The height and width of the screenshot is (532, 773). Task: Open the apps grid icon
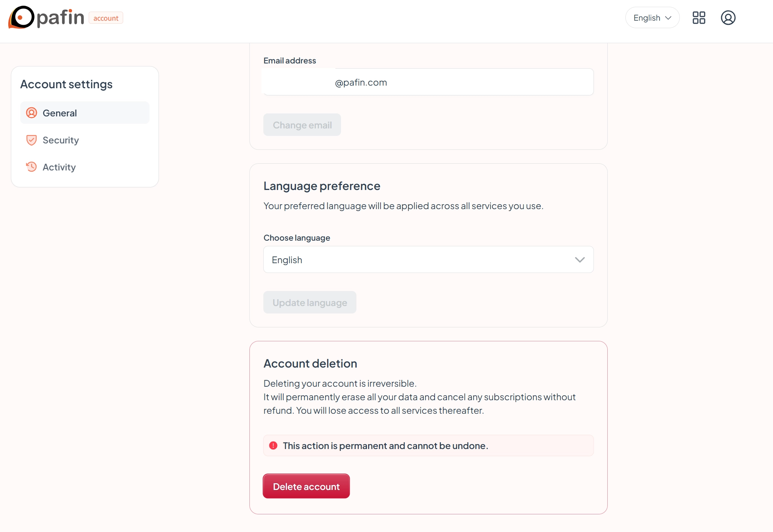click(699, 18)
